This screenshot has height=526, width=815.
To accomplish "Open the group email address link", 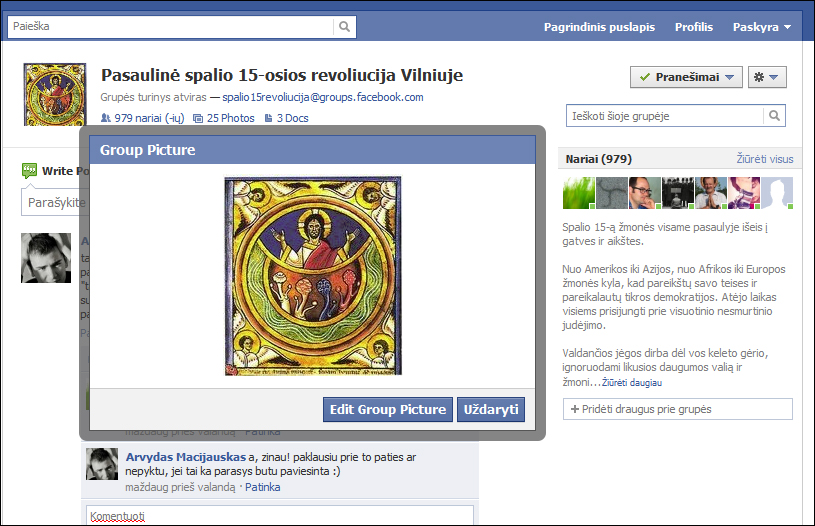I will pos(323,97).
